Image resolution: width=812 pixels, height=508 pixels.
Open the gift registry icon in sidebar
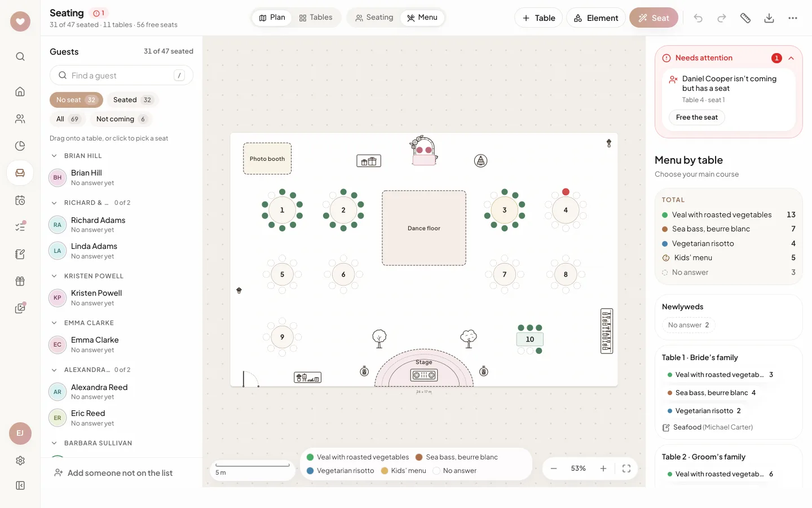coord(20,281)
